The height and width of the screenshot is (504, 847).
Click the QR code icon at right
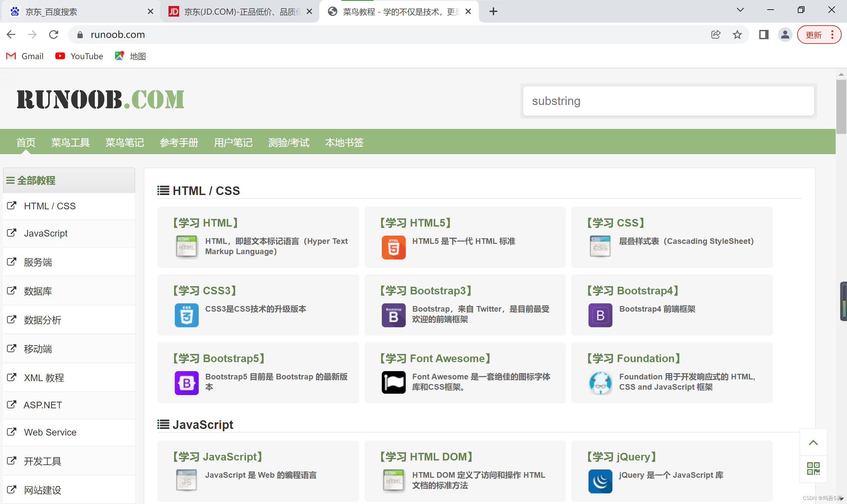813,468
